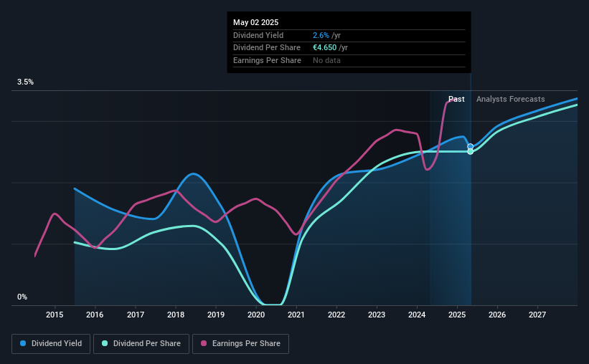Select the blue Dividend Yield data point marker
The height and width of the screenshot is (364, 589).
click(471, 146)
